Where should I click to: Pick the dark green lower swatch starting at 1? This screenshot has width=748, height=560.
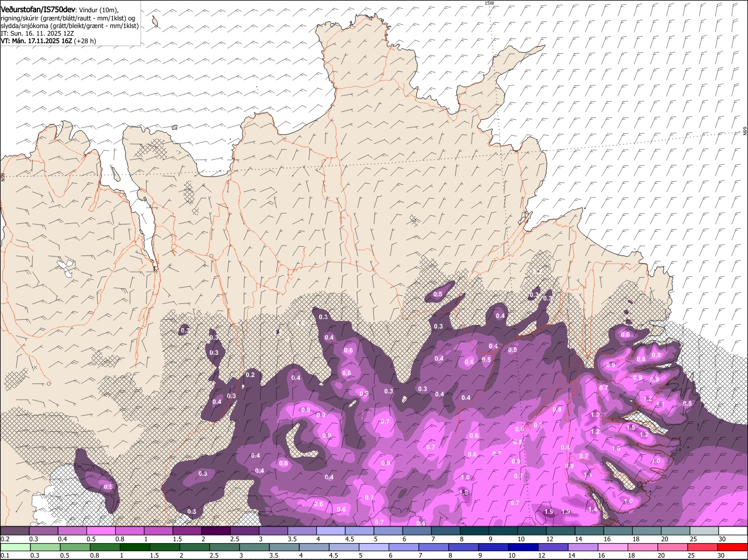(x=135, y=547)
